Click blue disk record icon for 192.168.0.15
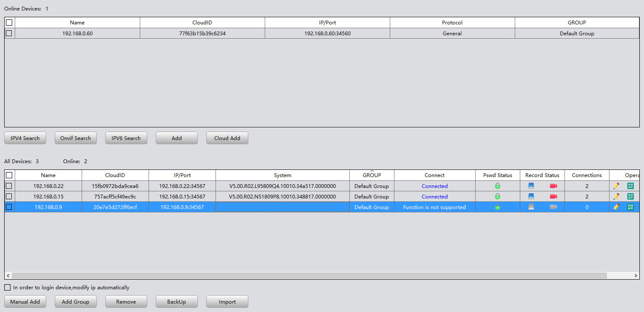644x312 pixels. point(531,196)
